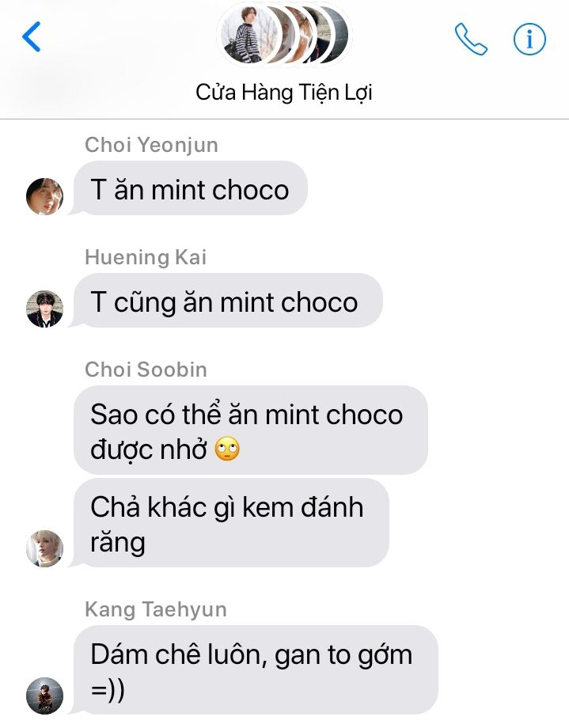Click the Choi Soobin sender name
This screenshot has height=728, width=569.
pyautogui.click(x=146, y=370)
